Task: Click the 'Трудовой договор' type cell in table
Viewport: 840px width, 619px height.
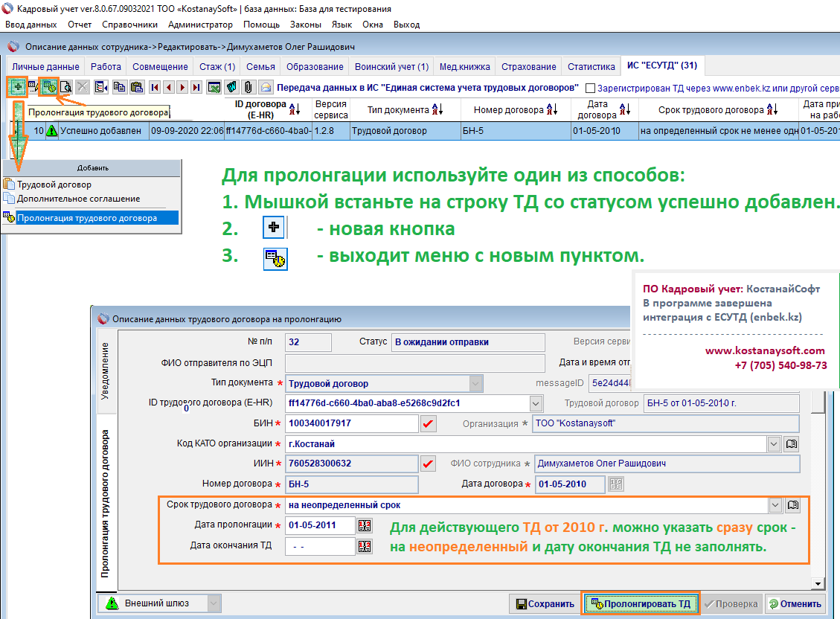Action: [405, 131]
